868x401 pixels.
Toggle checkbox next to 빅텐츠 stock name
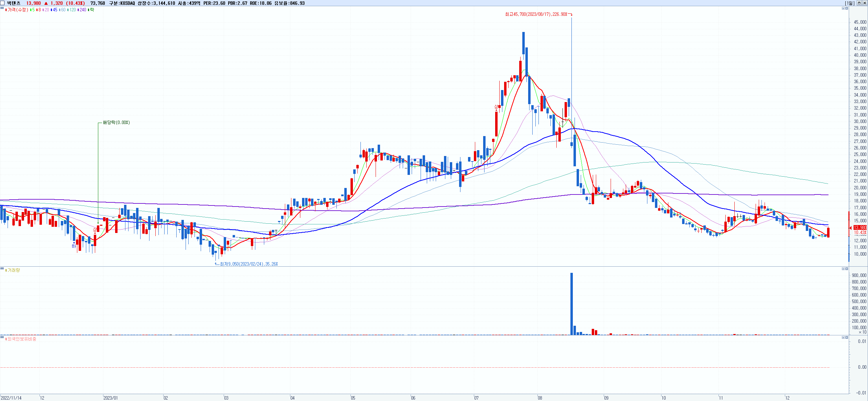tap(2, 3)
